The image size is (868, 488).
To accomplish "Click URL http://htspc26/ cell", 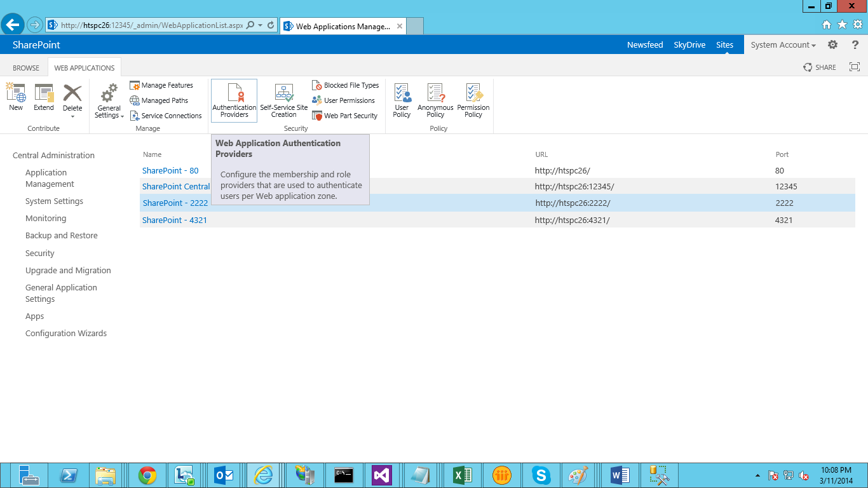I will 562,170.
